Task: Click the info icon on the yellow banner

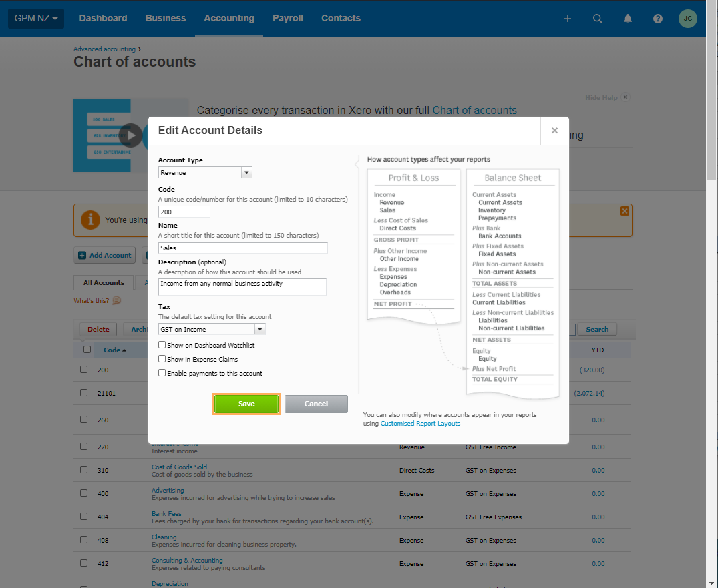Action: (90, 220)
